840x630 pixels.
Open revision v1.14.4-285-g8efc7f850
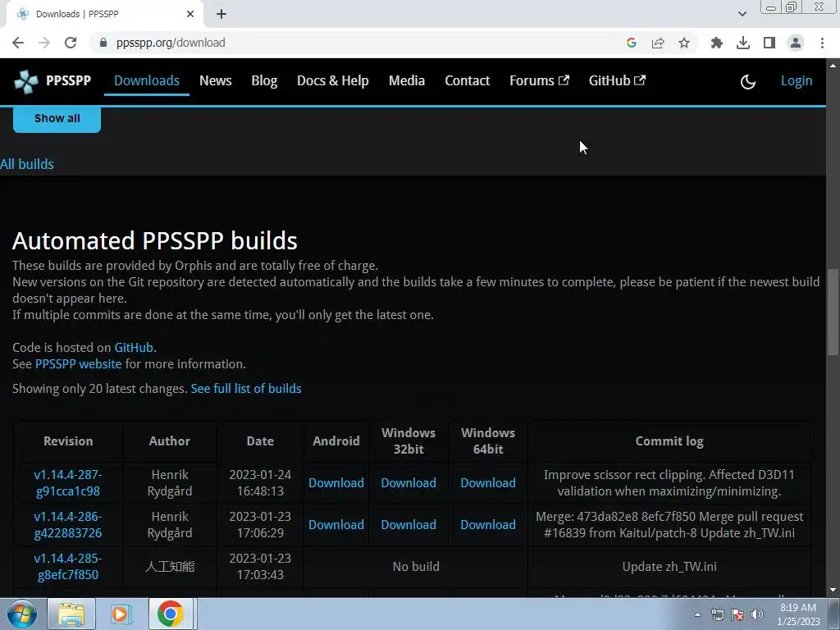click(x=68, y=566)
